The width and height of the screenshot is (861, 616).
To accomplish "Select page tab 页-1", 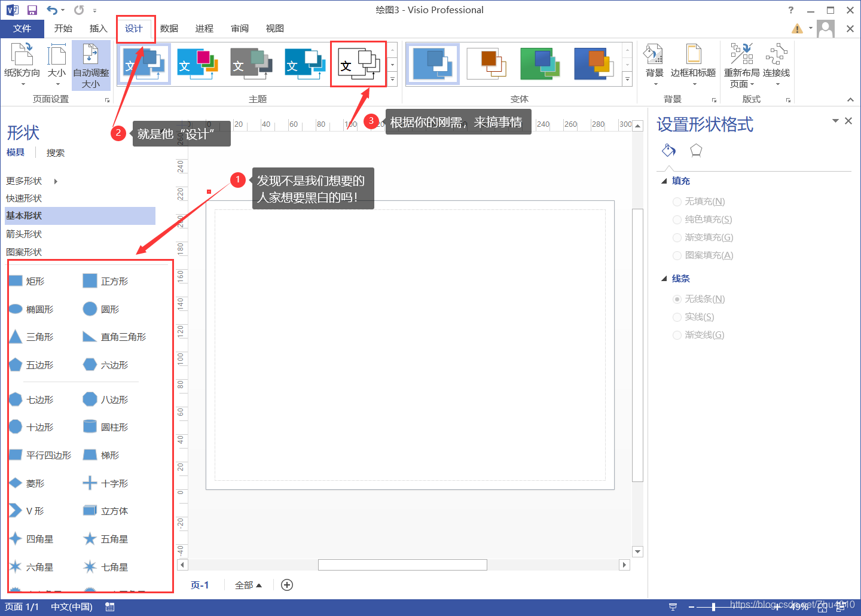I will (x=200, y=585).
